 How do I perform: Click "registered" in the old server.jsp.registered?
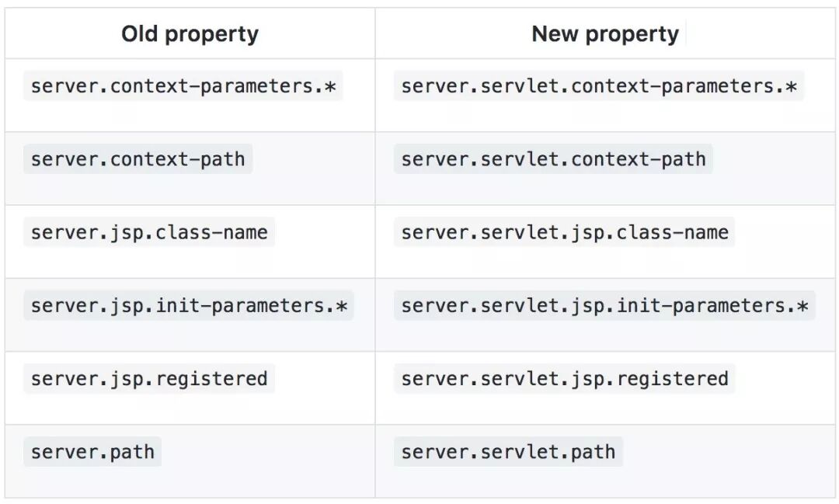pyautogui.click(x=211, y=379)
